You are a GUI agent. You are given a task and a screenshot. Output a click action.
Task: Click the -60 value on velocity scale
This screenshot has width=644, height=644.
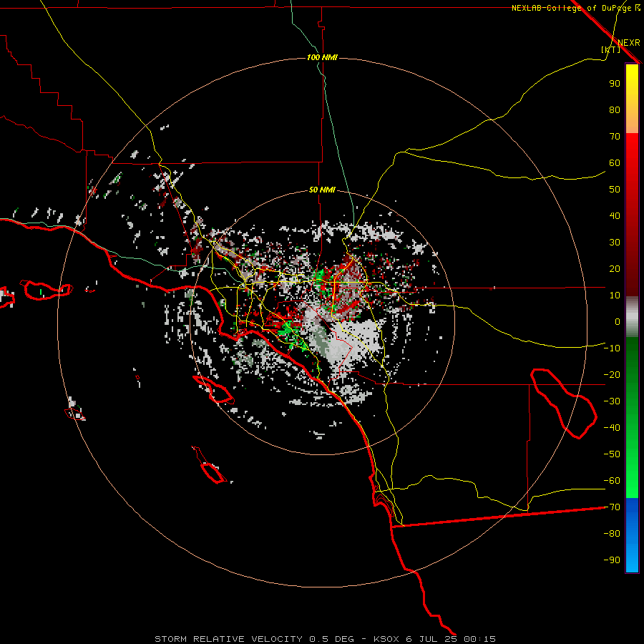[x=612, y=481]
